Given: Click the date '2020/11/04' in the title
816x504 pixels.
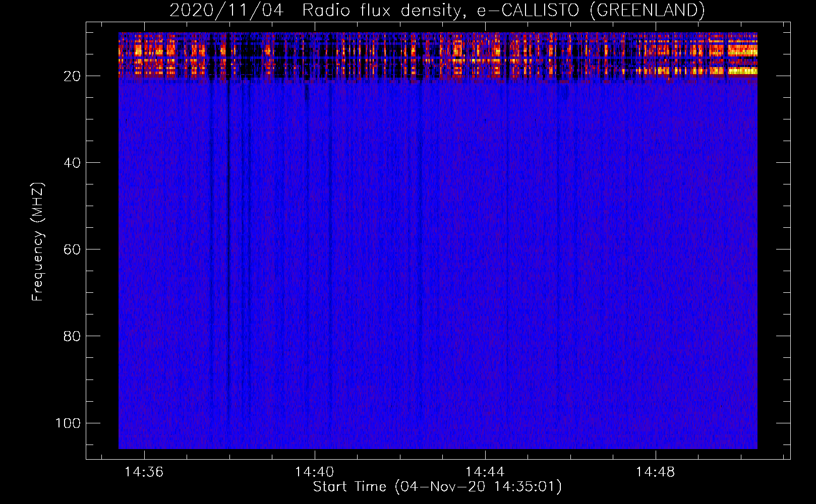Looking at the screenshot, I should (x=226, y=10).
